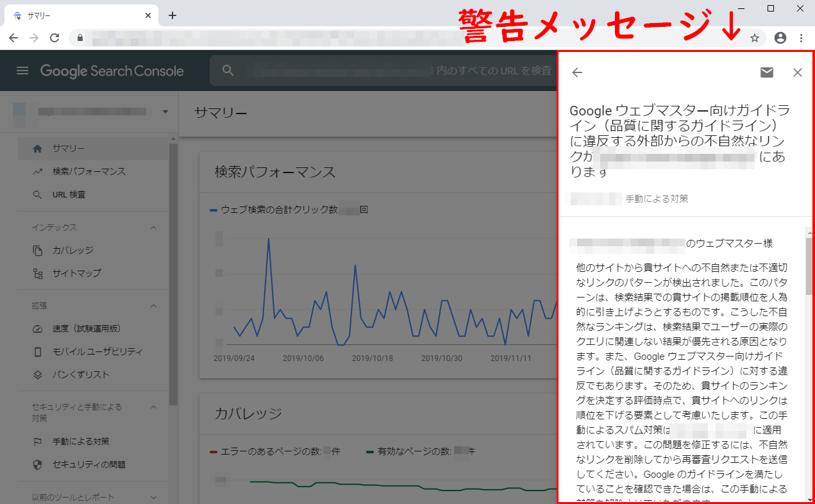Click the エラーのあるページの数 legend
Screen dimensions: 815x504
[x=274, y=451]
